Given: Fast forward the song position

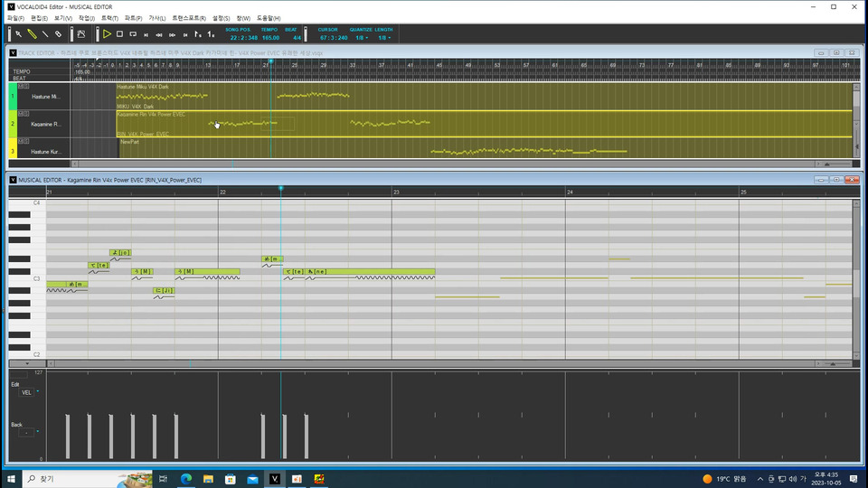Looking at the screenshot, I should pos(172,35).
